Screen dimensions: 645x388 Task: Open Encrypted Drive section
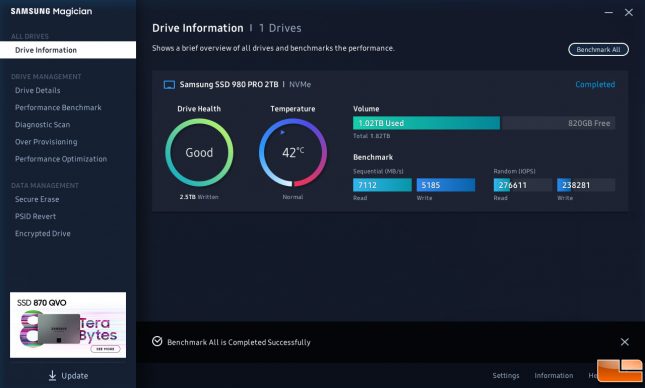tap(43, 234)
